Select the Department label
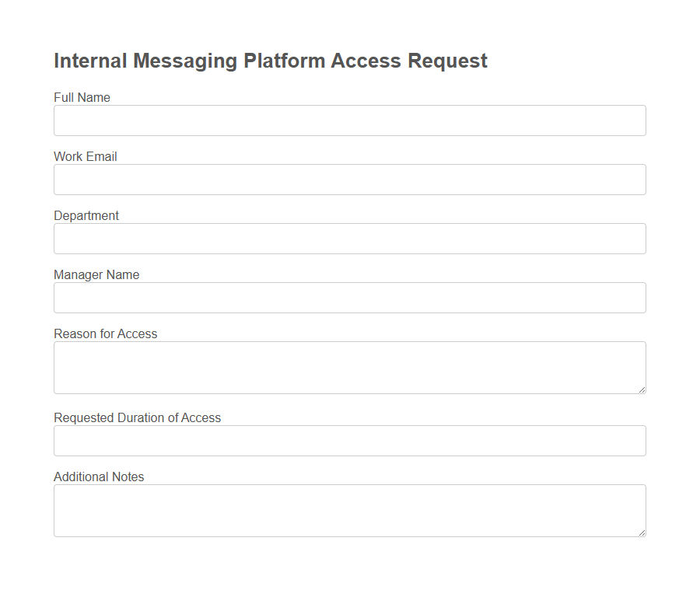This screenshot has height=590, width=700. (x=86, y=215)
